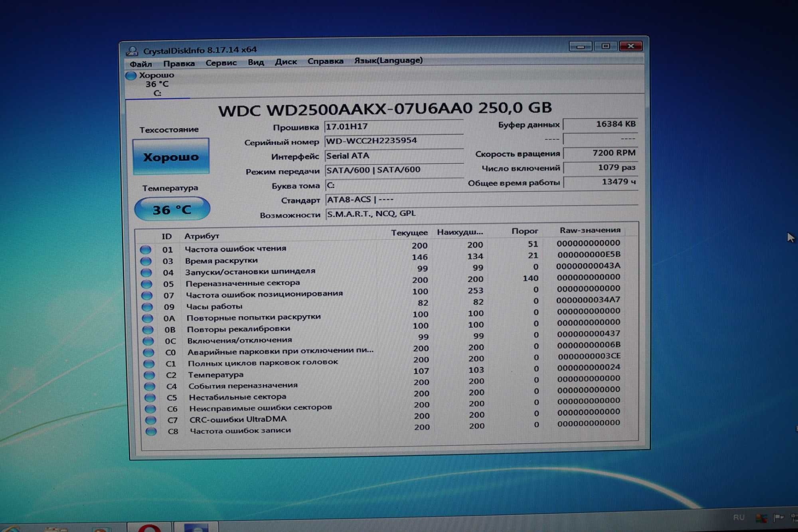798x532 pixels.
Task: Click raw value 0000000034A7
Action: [x=588, y=300]
